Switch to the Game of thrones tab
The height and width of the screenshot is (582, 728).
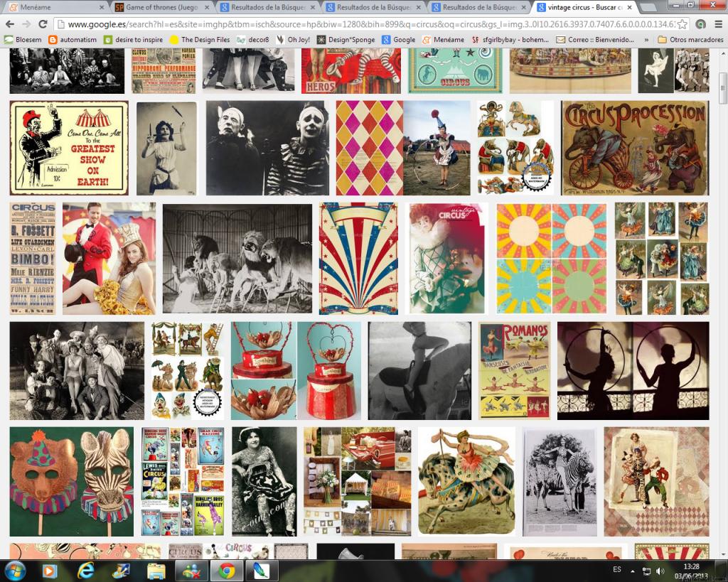[163, 7]
